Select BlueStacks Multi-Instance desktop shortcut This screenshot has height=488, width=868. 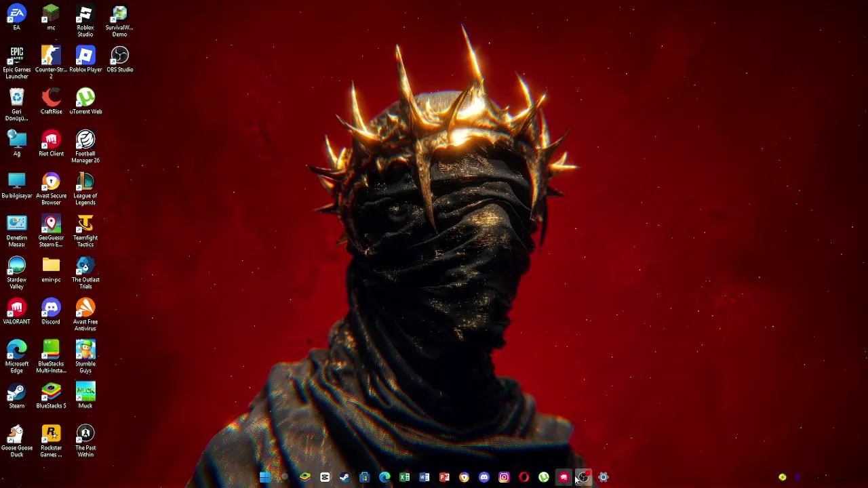(51, 357)
